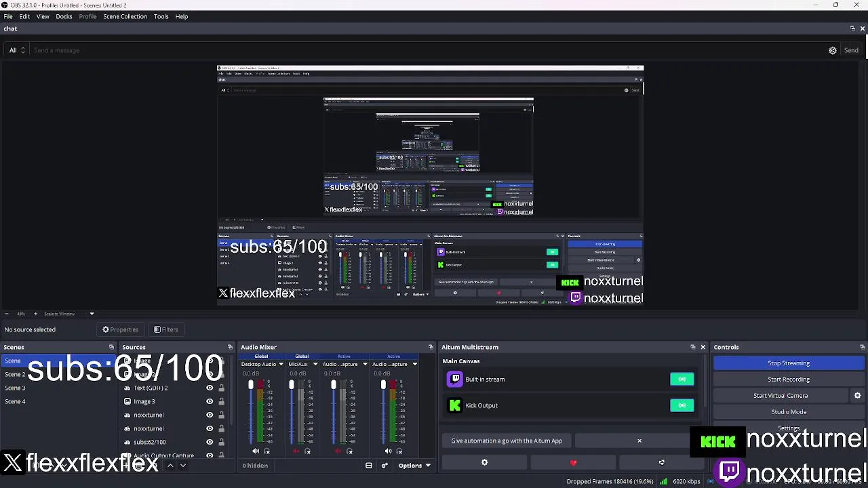Viewport: 868px width, 488px height.
Task: Click the Desktop Audio volume fader
Action: [251, 385]
